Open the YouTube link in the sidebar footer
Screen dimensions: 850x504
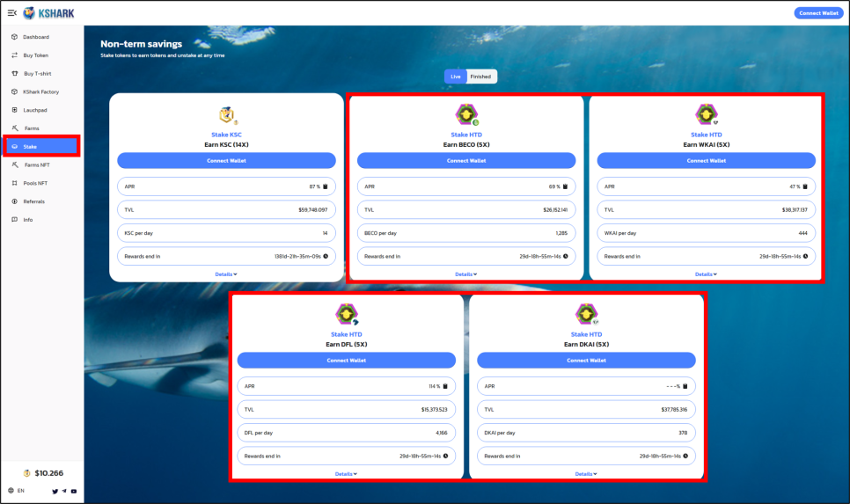pos(74,491)
